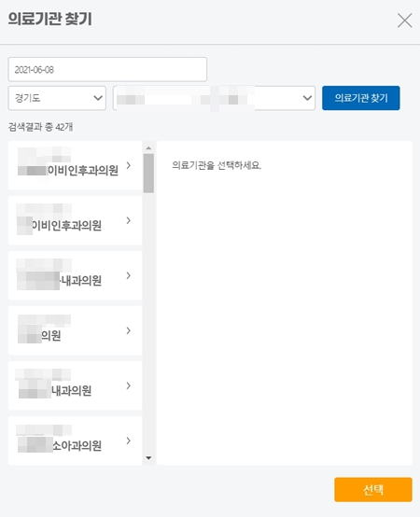Select the first 이비인후과의원 clinic entry
This screenshot has width=420, height=517.
pyautogui.click(x=76, y=165)
